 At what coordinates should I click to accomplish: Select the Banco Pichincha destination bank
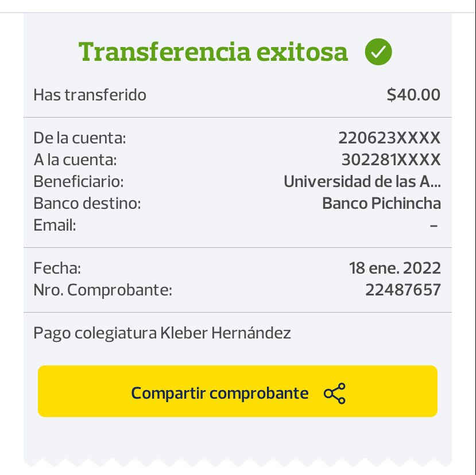tap(381, 203)
